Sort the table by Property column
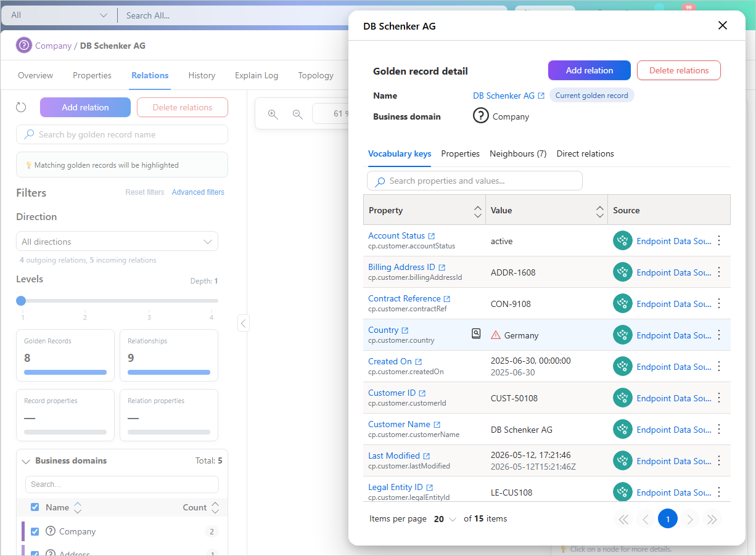The width and height of the screenshot is (756, 556). (x=477, y=211)
